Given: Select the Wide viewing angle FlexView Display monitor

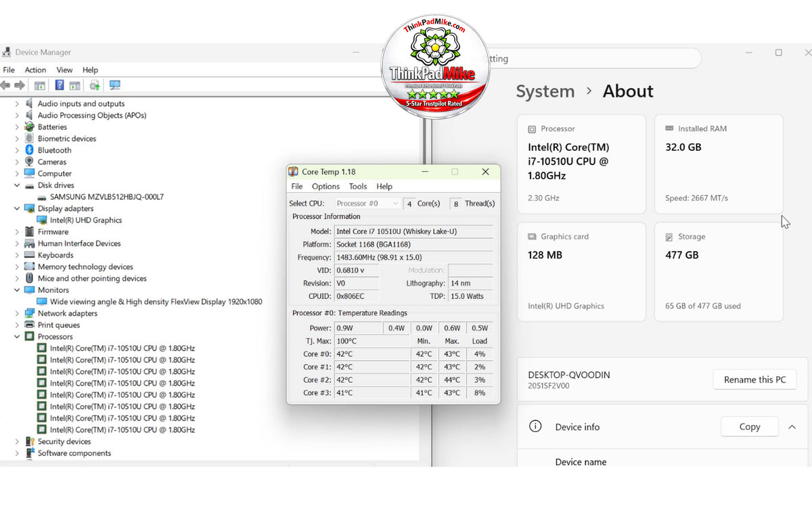Looking at the screenshot, I should 156,302.
